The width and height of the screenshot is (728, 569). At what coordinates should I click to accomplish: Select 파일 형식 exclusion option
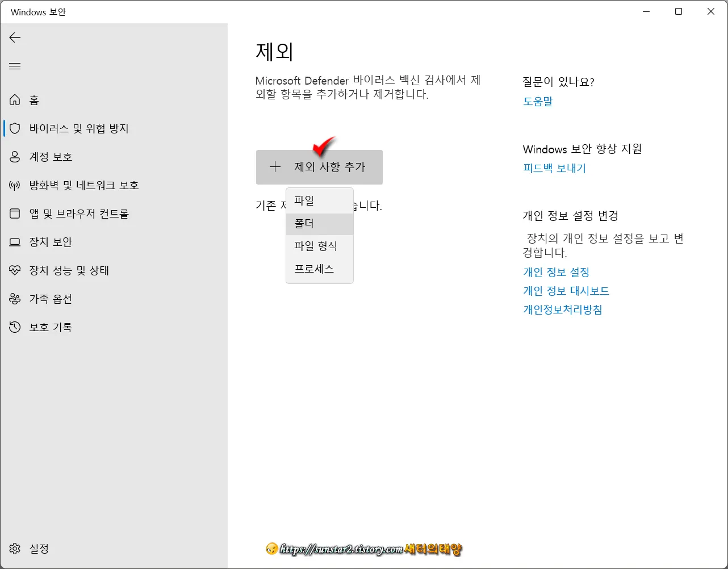coord(316,246)
